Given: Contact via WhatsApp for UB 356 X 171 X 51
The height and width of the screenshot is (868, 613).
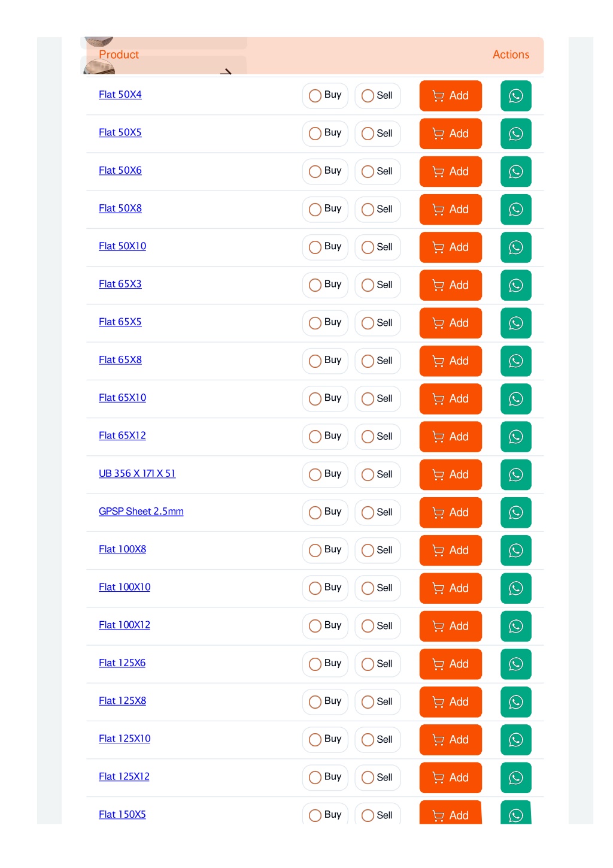Looking at the screenshot, I should [x=515, y=474].
